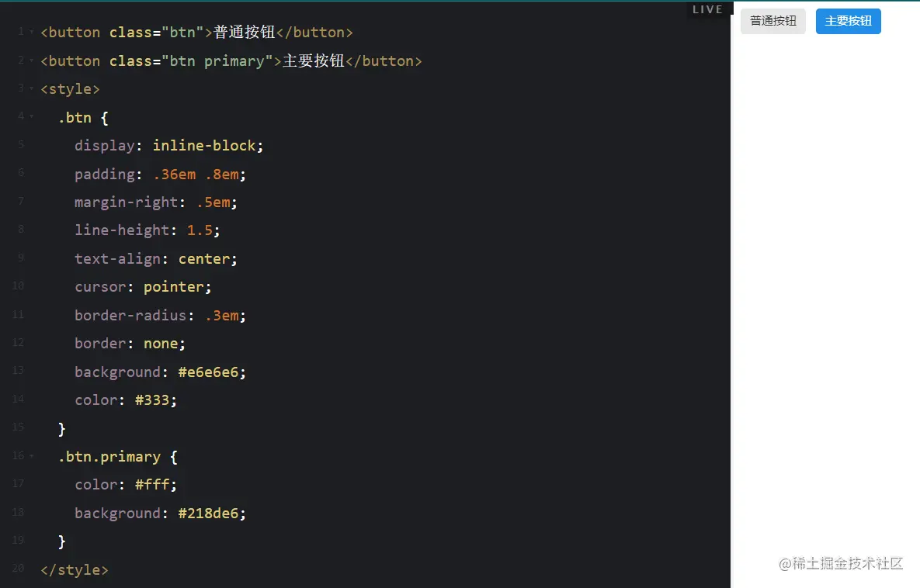Click line number 20 in the gutter
The image size is (920, 588).
[x=18, y=568]
